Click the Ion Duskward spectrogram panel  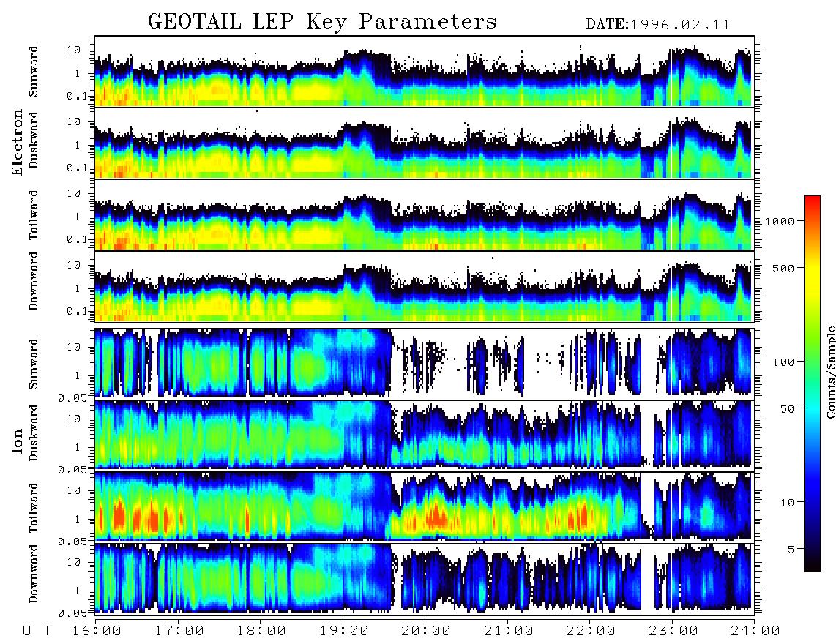click(x=425, y=435)
